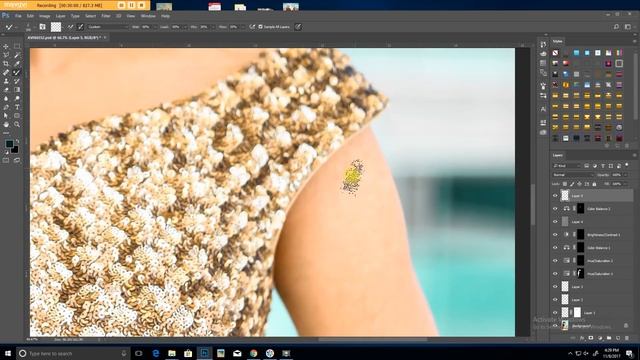The image size is (640, 360).
Task: Hide the Background layer
Action: [555, 326]
